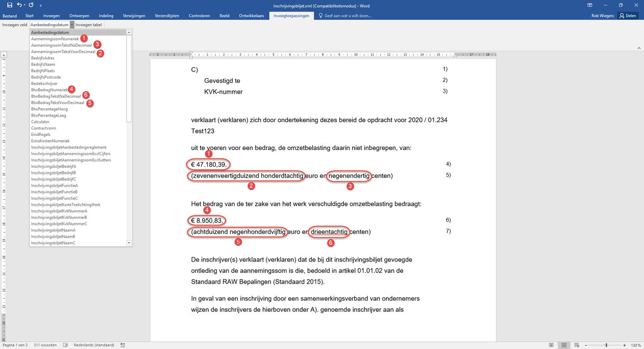Click the lightbulb Tell Me icon
This screenshot has width=644, height=349.
(x=321, y=16)
